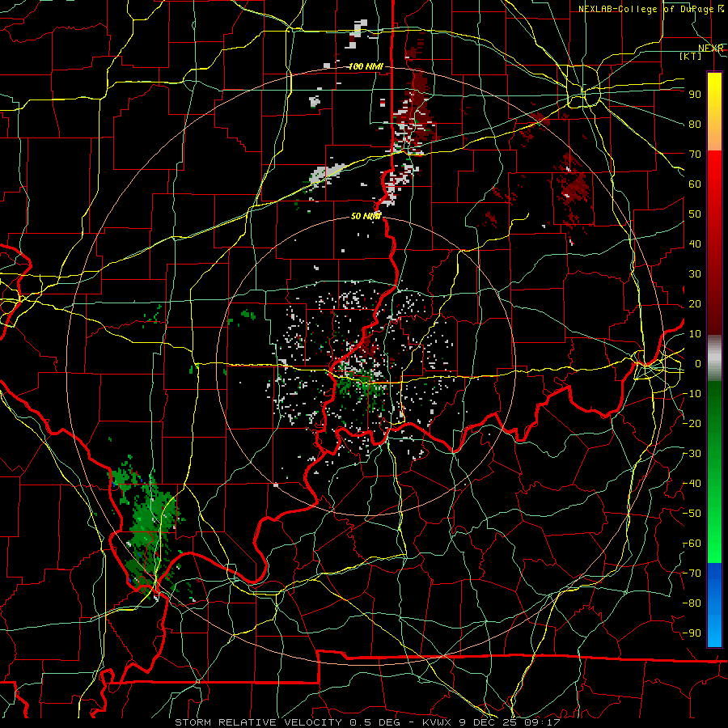Select the -50 scale label
Image resolution: width=728 pixels, height=728 pixels.
[692, 514]
